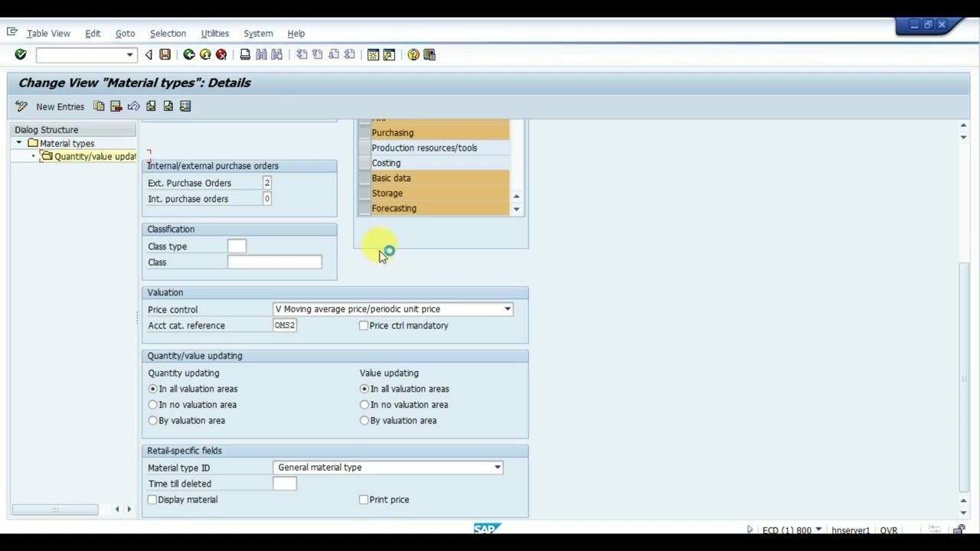Click the pencil display/change toggle icon
The image size is (980, 551).
[x=21, y=106]
